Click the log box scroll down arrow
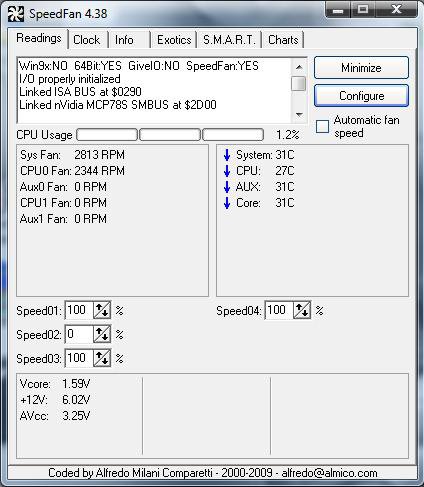424x487 pixels. pos(299,115)
